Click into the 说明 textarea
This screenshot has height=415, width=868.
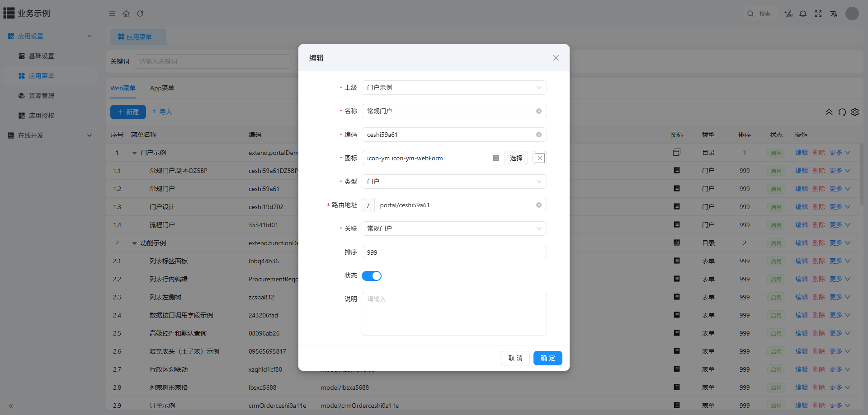454,314
